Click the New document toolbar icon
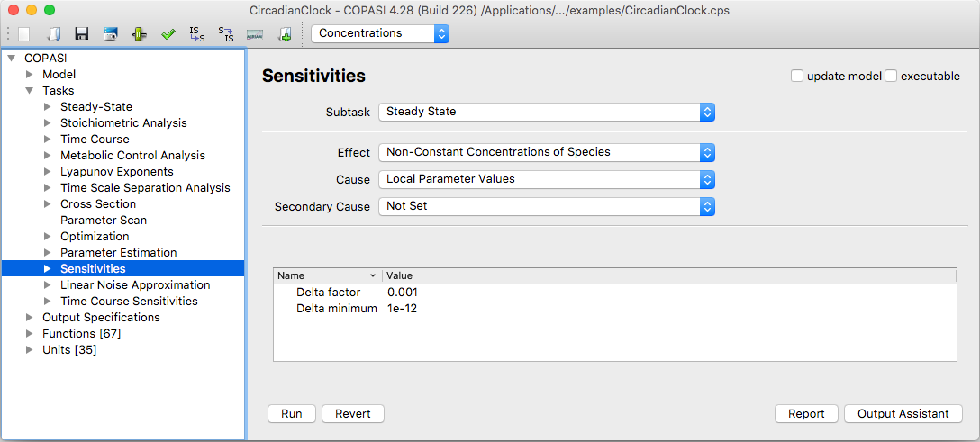The height and width of the screenshot is (442, 980). [x=23, y=33]
